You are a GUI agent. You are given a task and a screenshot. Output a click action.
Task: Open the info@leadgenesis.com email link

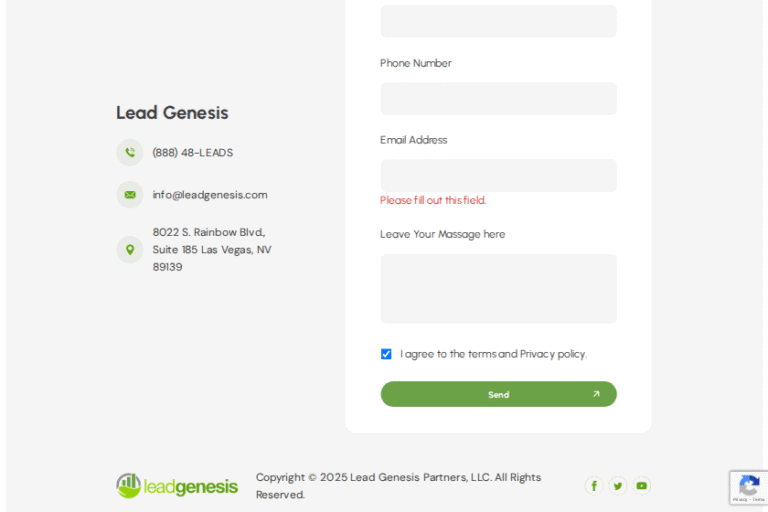pyautogui.click(x=210, y=195)
